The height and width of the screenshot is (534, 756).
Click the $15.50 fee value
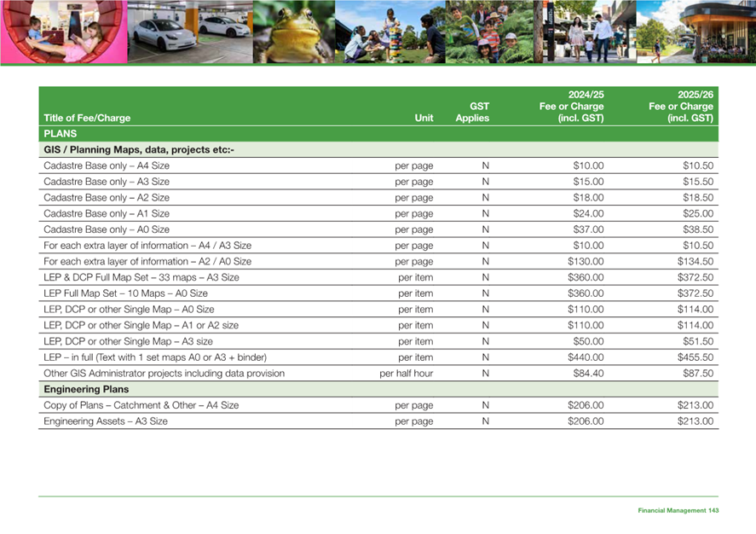pos(698,182)
